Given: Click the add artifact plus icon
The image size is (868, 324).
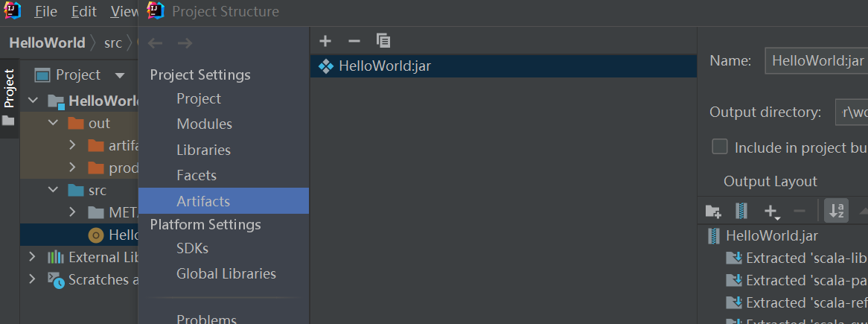Looking at the screenshot, I should (325, 41).
